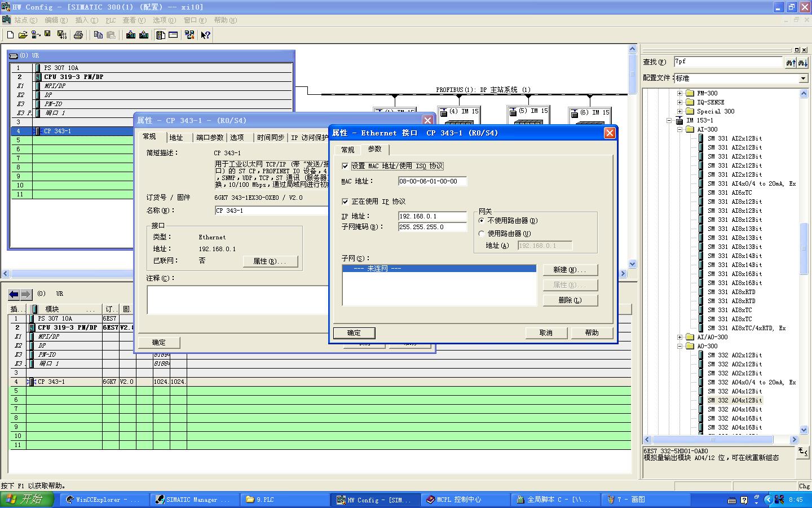
Task: Collapse the AO-300 catalog folder
Action: [679, 347]
